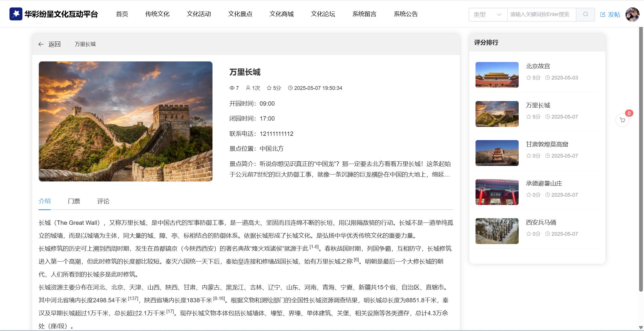The height and width of the screenshot is (331, 644).
Task: Open the 文化商城 menu item
Action: [x=281, y=14]
